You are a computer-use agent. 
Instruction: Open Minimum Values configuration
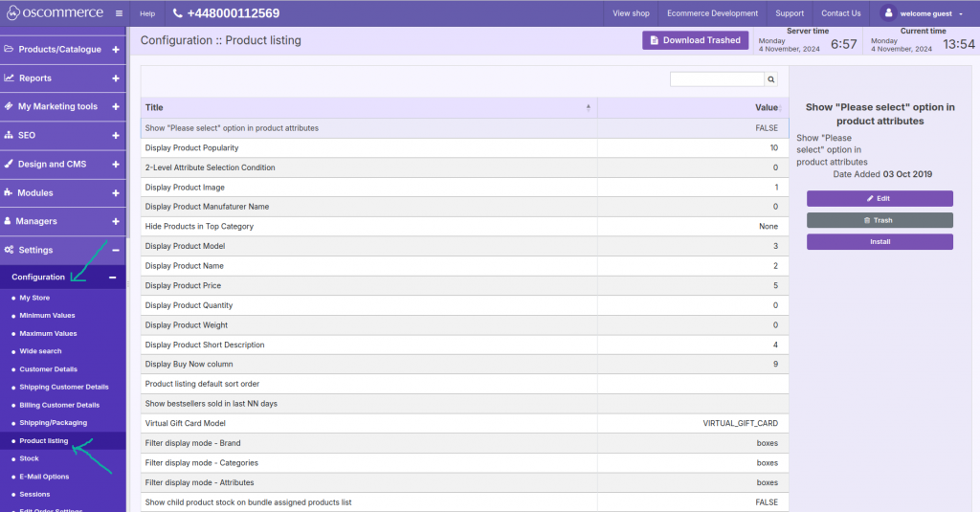[47, 316]
